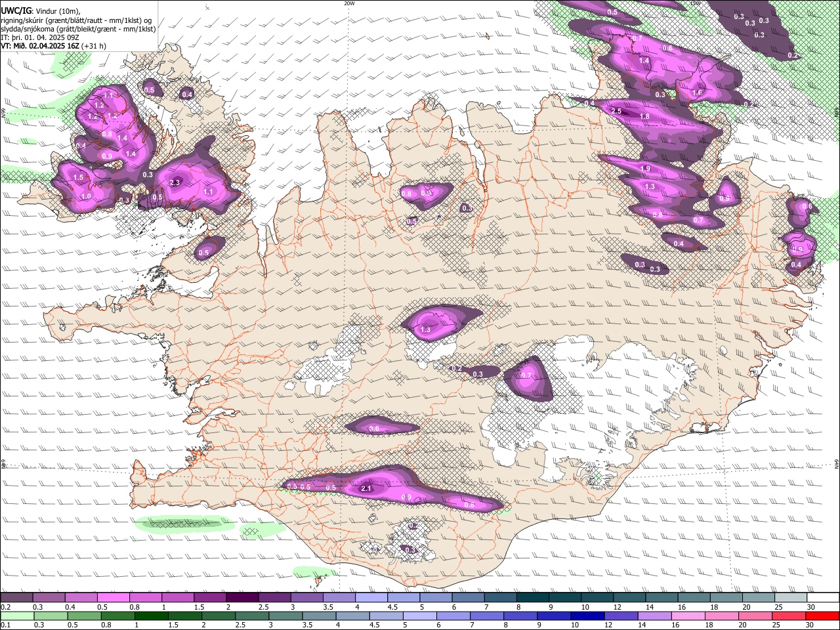The width and height of the screenshot is (840, 630).
Task: Click the 'rigning/skúrir' legend description line
Action: (76, 20)
